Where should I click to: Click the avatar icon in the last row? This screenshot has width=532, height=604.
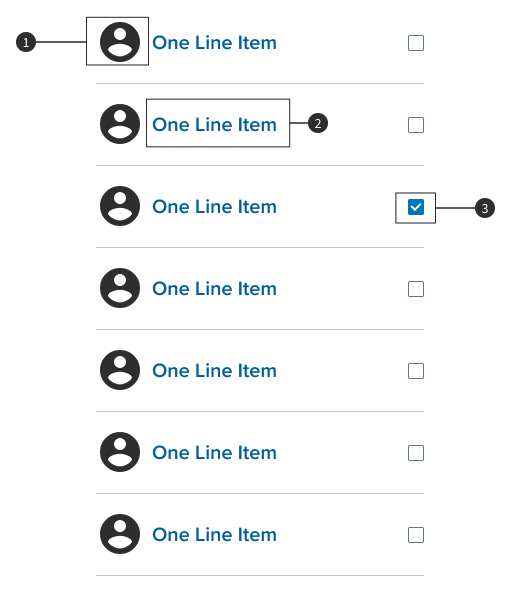click(x=120, y=534)
